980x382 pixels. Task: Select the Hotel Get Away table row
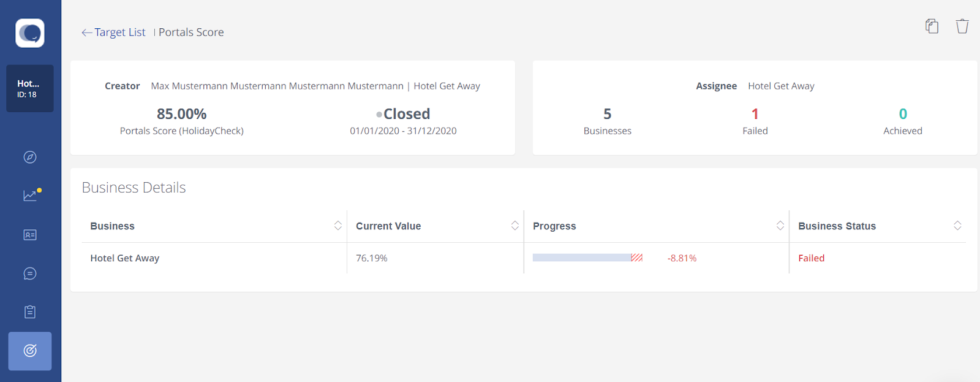coord(524,258)
